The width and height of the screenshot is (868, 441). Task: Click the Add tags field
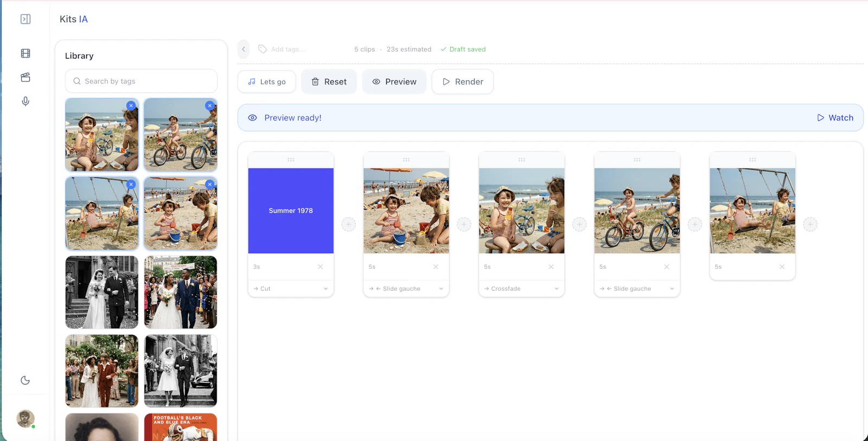[x=288, y=49]
